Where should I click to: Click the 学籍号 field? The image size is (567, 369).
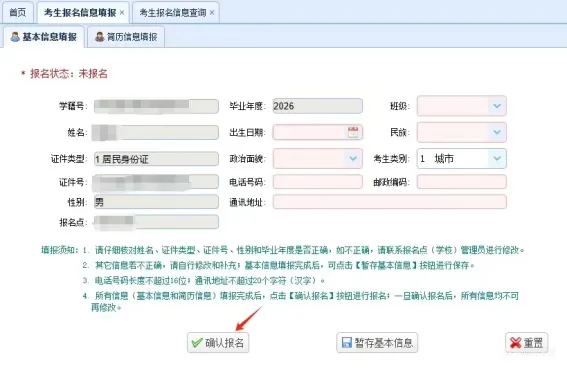click(x=156, y=106)
